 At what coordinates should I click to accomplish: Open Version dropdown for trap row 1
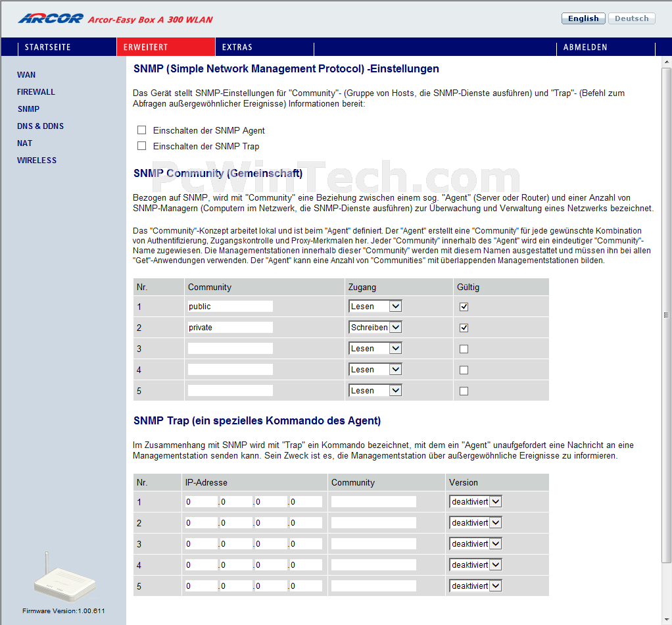[x=475, y=501]
